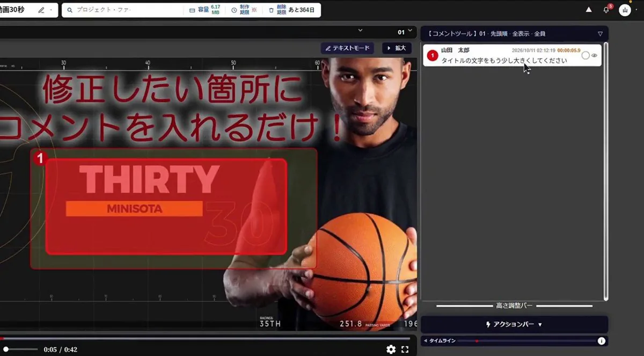
Task: Open video player settings gear
Action: click(x=391, y=350)
